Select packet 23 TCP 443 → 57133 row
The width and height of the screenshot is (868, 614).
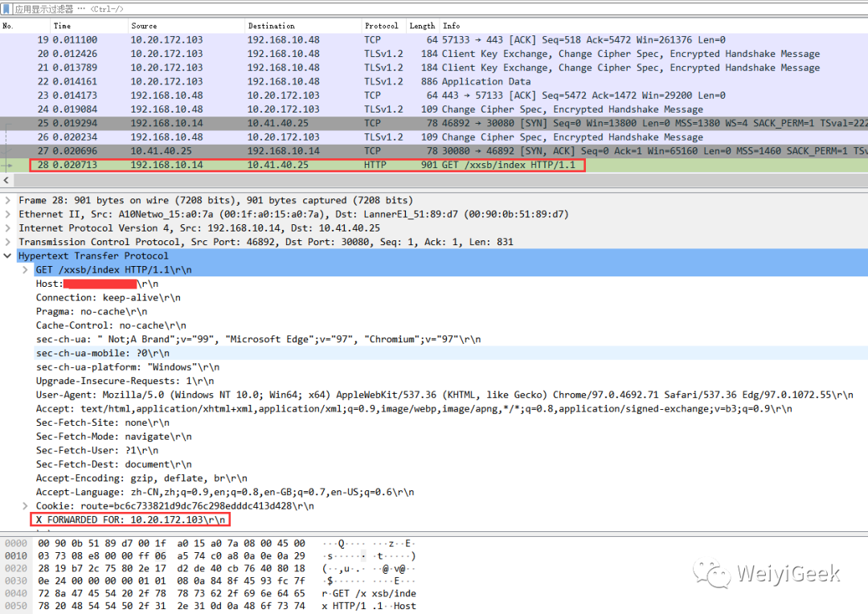coord(434,95)
